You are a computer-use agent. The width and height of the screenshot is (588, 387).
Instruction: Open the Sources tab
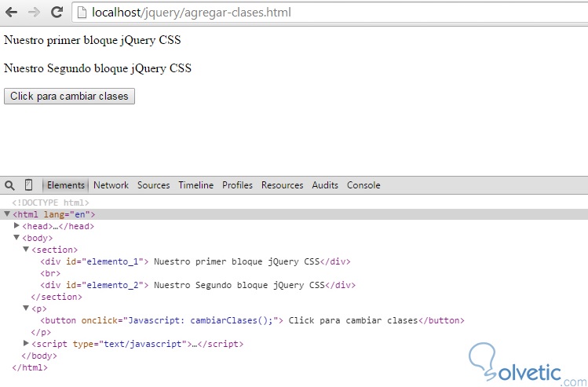153,185
